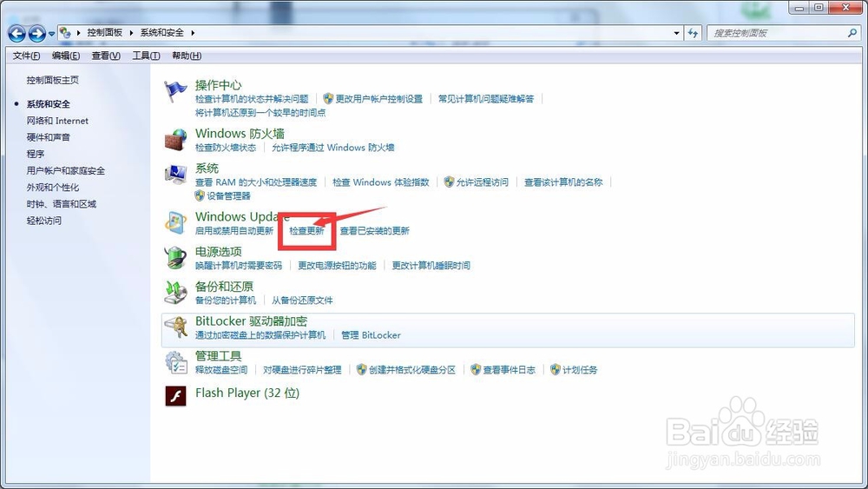Click into the 搜索控制面板 search box
Image resolution: width=868 pixels, height=489 pixels.
click(x=777, y=33)
